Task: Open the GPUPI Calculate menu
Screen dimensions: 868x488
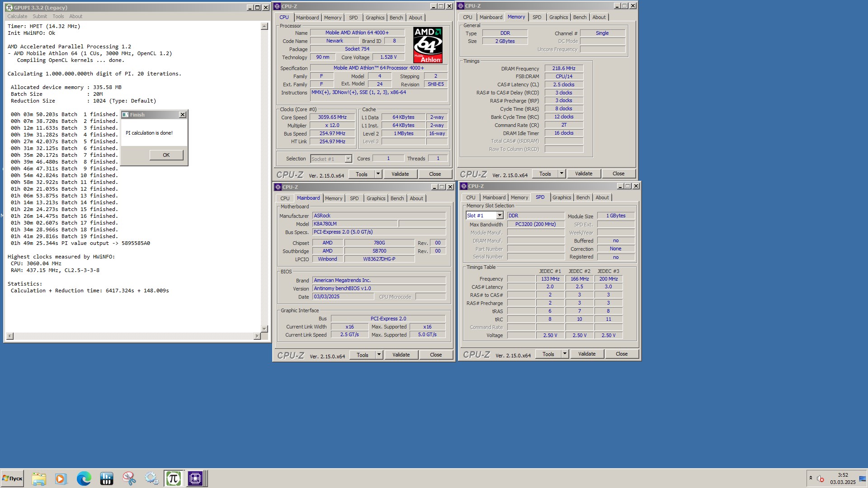Action: point(17,16)
